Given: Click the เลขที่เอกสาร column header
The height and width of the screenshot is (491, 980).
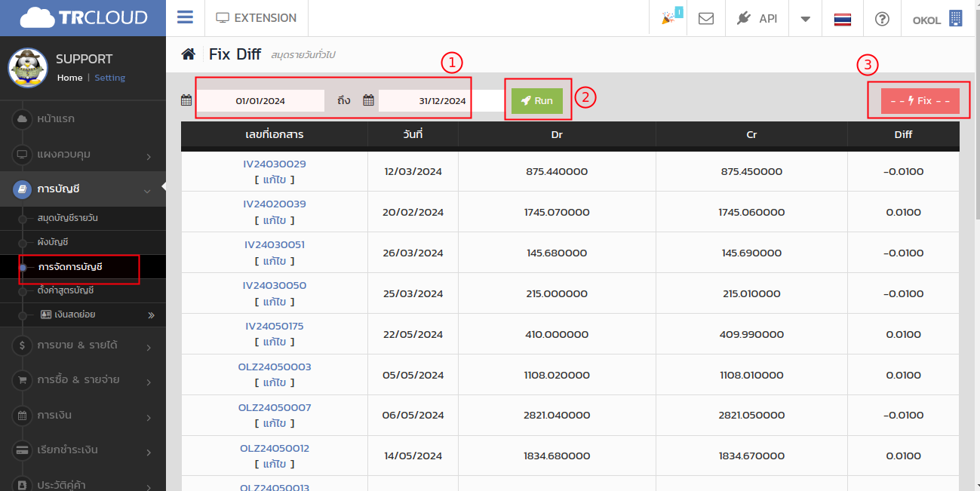Looking at the screenshot, I should pyautogui.click(x=275, y=134).
